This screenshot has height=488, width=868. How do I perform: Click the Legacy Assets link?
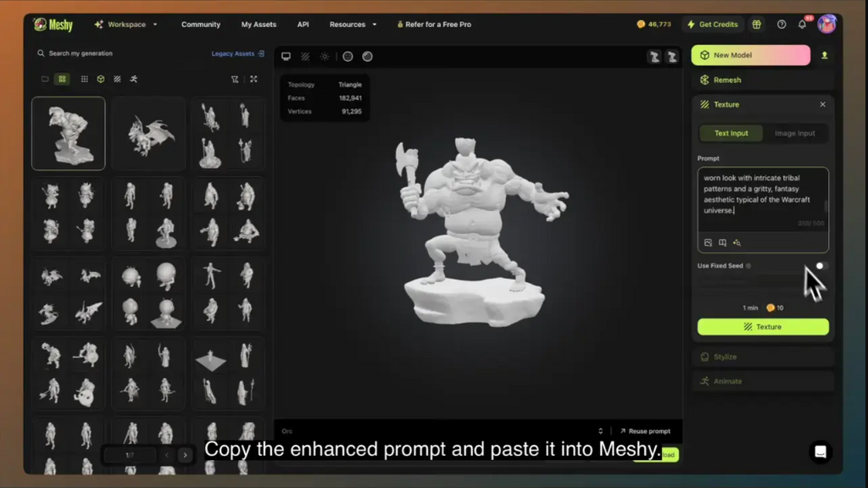pyautogui.click(x=233, y=53)
